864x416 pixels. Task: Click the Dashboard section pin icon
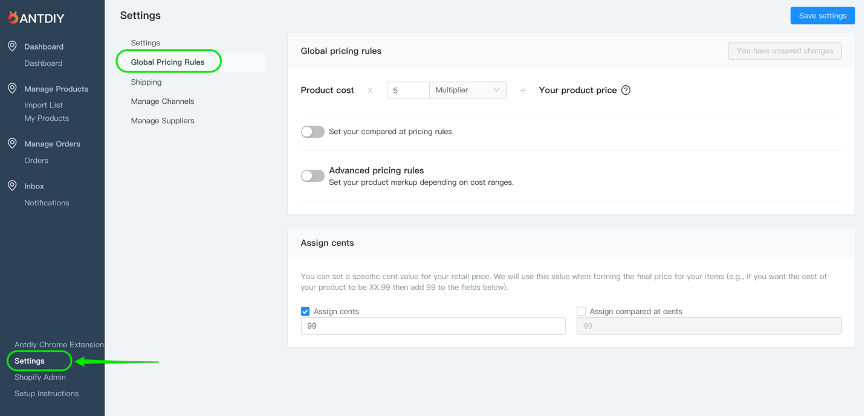point(12,46)
